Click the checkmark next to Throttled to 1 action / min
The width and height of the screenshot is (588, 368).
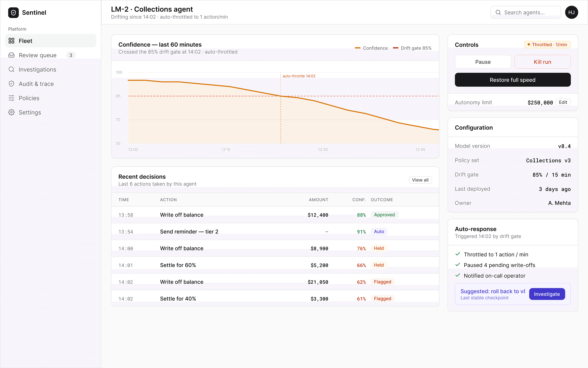point(458,254)
